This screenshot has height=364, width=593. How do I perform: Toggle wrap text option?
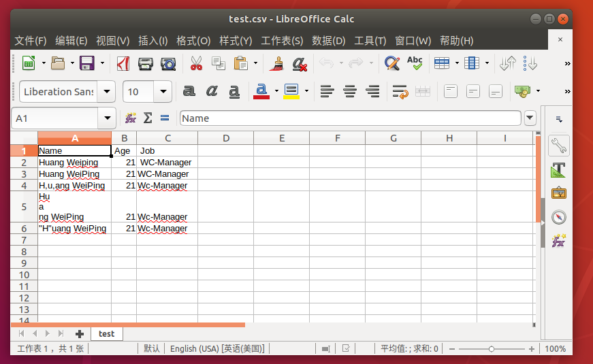point(400,91)
